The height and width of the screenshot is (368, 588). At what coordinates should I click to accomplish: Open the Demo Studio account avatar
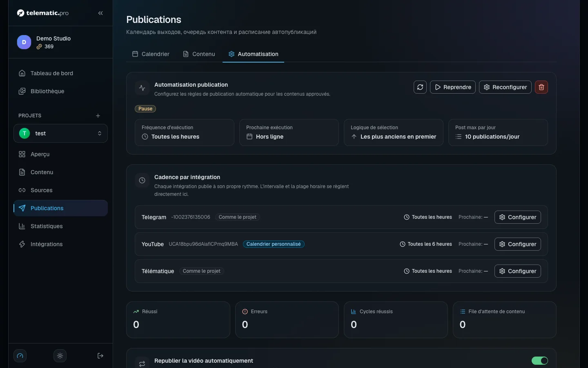[24, 42]
